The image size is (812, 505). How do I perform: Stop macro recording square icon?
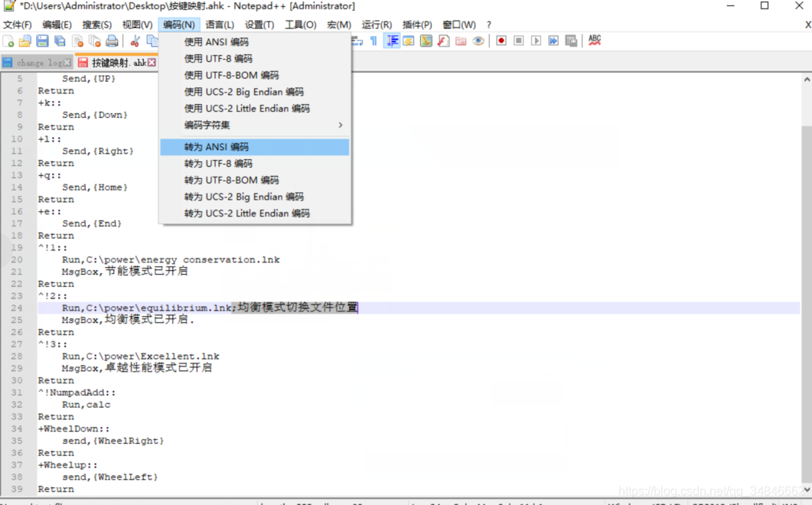[x=518, y=41]
